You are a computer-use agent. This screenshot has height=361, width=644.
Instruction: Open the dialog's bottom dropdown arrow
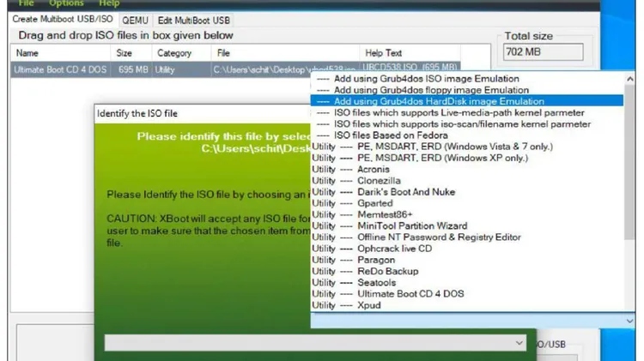(519, 343)
